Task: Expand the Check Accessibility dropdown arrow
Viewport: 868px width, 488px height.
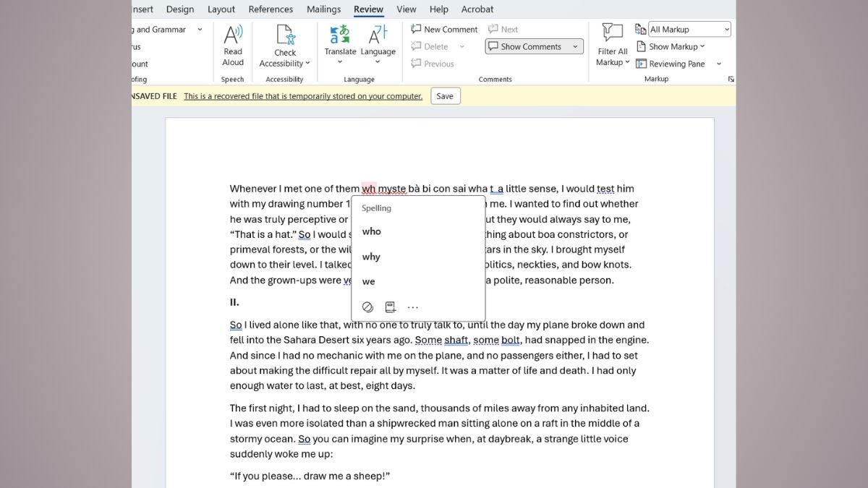Action: [x=307, y=64]
